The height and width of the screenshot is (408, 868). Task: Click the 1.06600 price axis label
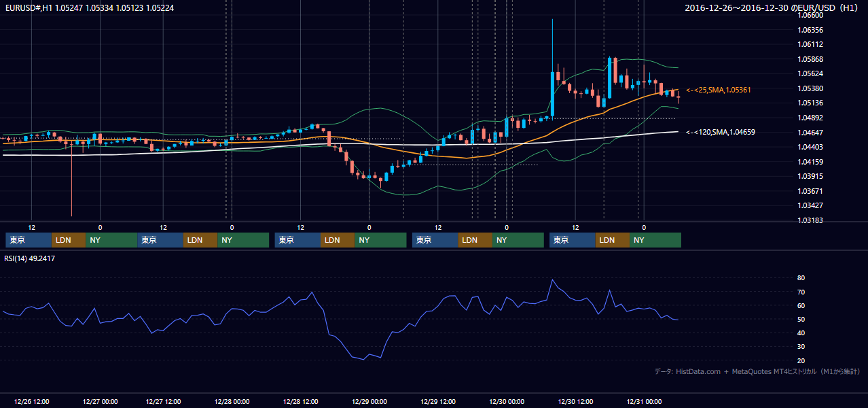coord(810,16)
